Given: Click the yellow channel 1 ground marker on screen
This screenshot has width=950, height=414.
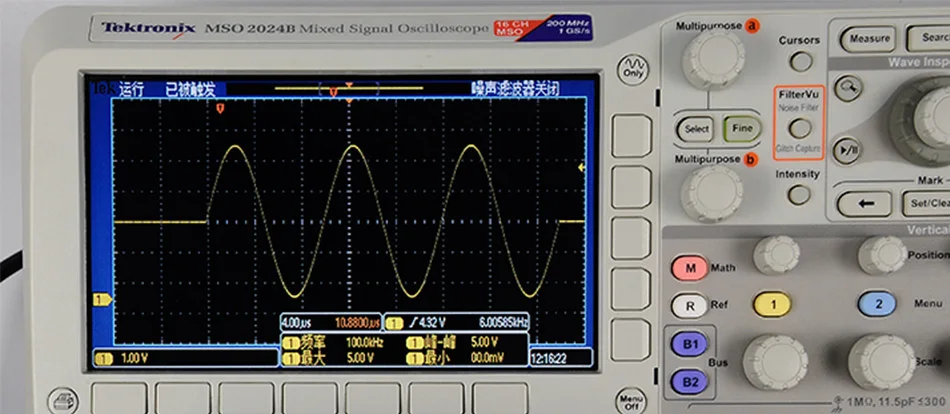Looking at the screenshot, I should pyautogui.click(x=102, y=299).
